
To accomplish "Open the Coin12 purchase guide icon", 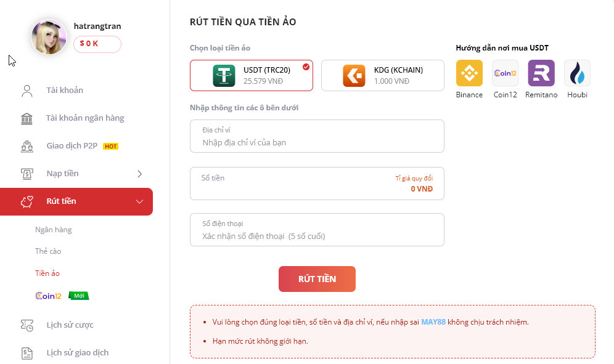I will (505, 73).
